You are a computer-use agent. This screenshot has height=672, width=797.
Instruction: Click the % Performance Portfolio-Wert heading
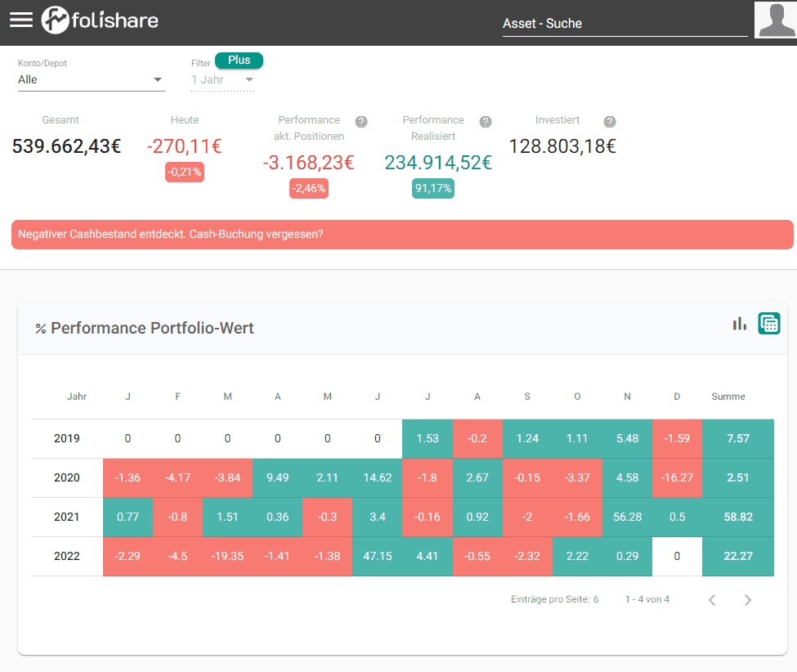[145, 329]
